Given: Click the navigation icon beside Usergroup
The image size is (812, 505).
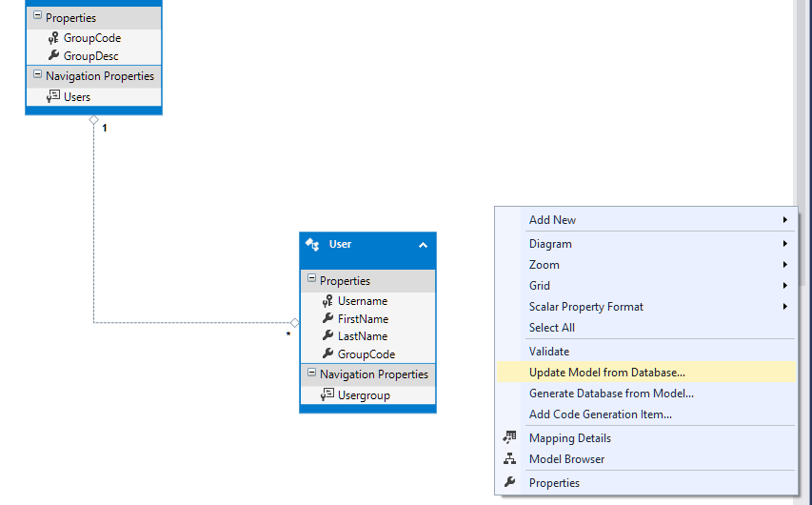Looking at the screenshot, I should (x=327, y=395).
